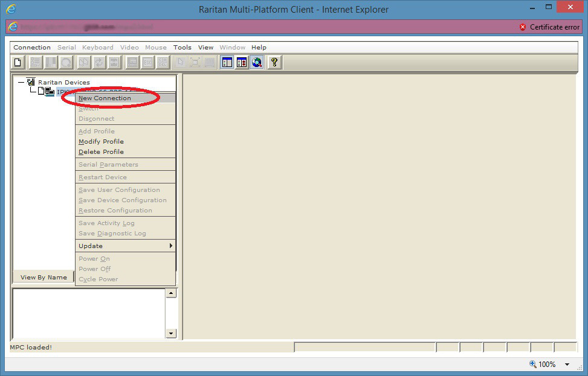Image resolution: width=588 pixels, height=376 pixels.
Task: Open the Serial menu
Action: [x=66, y=47]
